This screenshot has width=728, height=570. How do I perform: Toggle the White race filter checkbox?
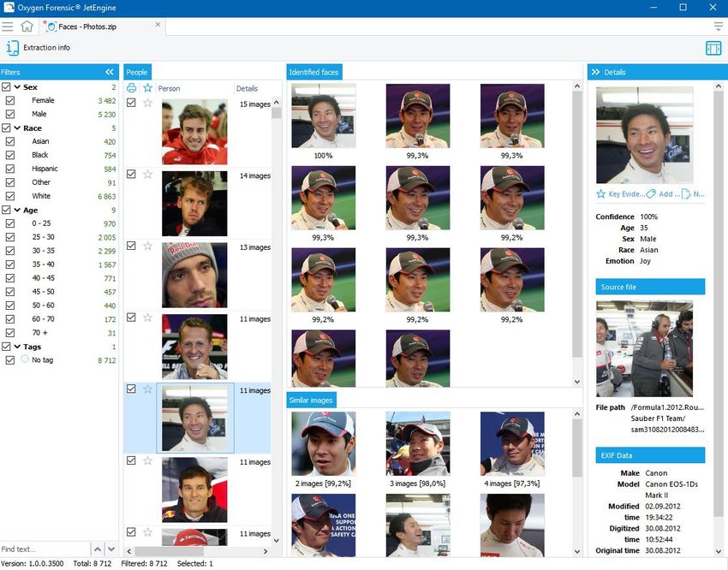(10, 196)
